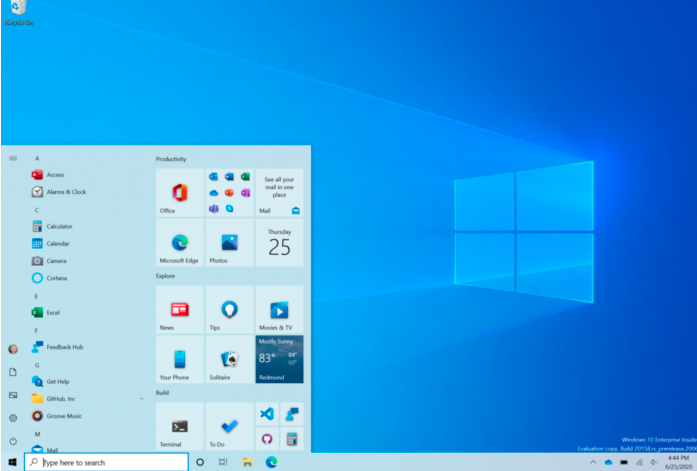Open Task View on the taskbar
Image resolution: width=697 pixels, height=471 pixels.
[x=223, y=462]
